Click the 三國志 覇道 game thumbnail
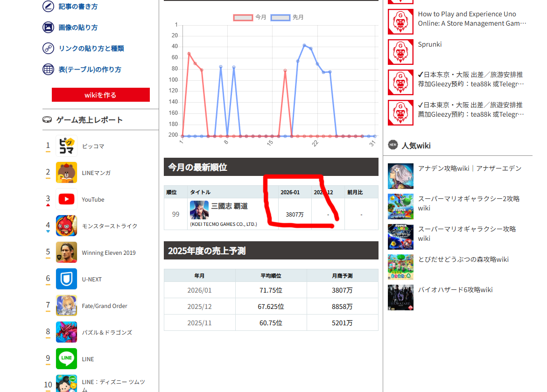Screen dimensions: 547x392 (x=199, y=210)
